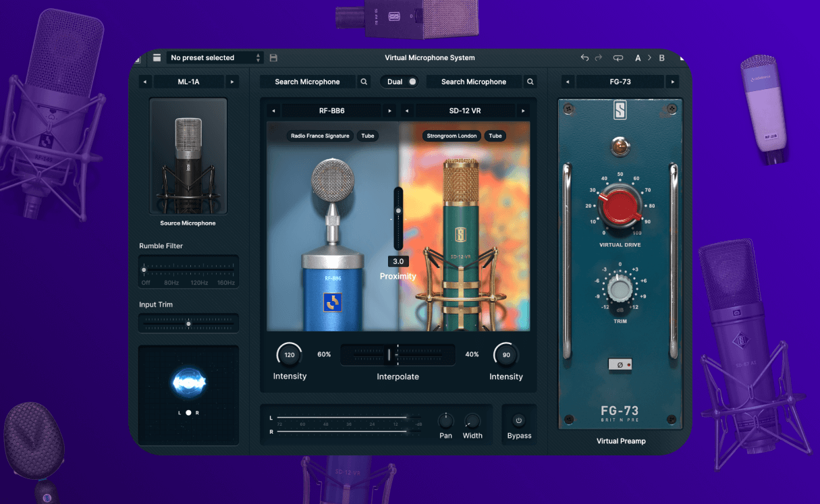Copy A to B using arrow
This screenshot has height=504, width=820.
coord(650,58)
